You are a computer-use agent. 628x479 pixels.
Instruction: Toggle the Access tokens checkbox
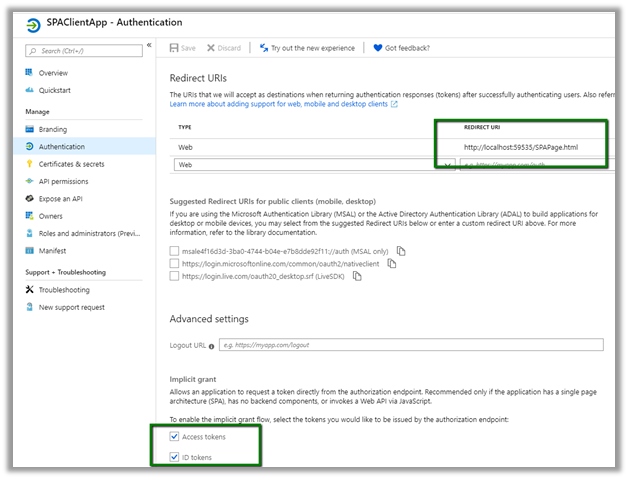click(175, 436)
